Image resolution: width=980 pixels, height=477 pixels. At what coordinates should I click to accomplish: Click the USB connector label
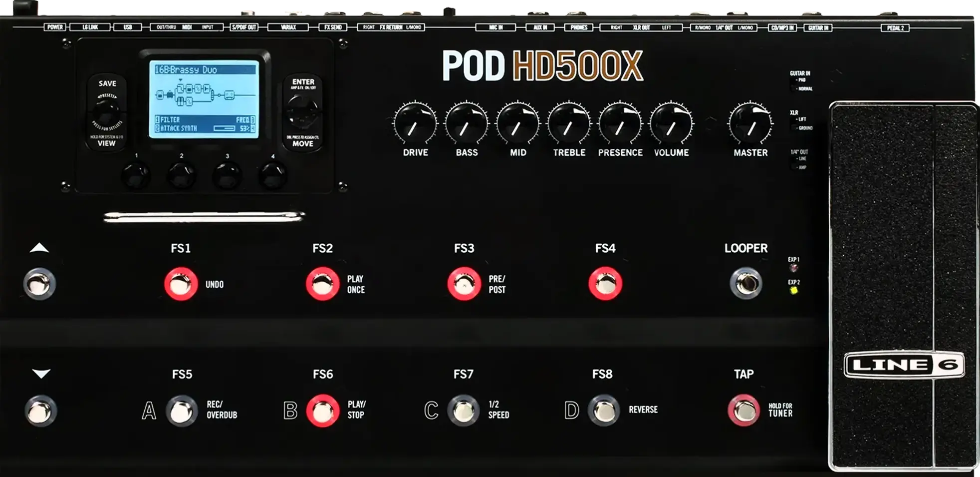[128, 27]
